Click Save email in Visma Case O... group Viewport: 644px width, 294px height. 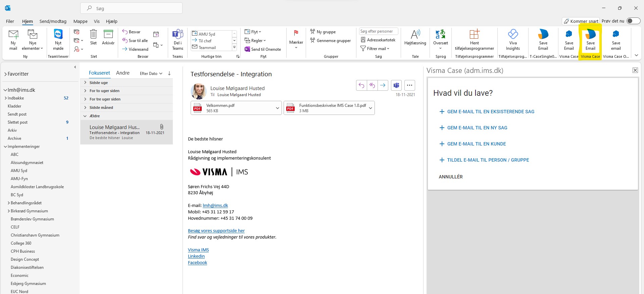[x=616, y=40]
